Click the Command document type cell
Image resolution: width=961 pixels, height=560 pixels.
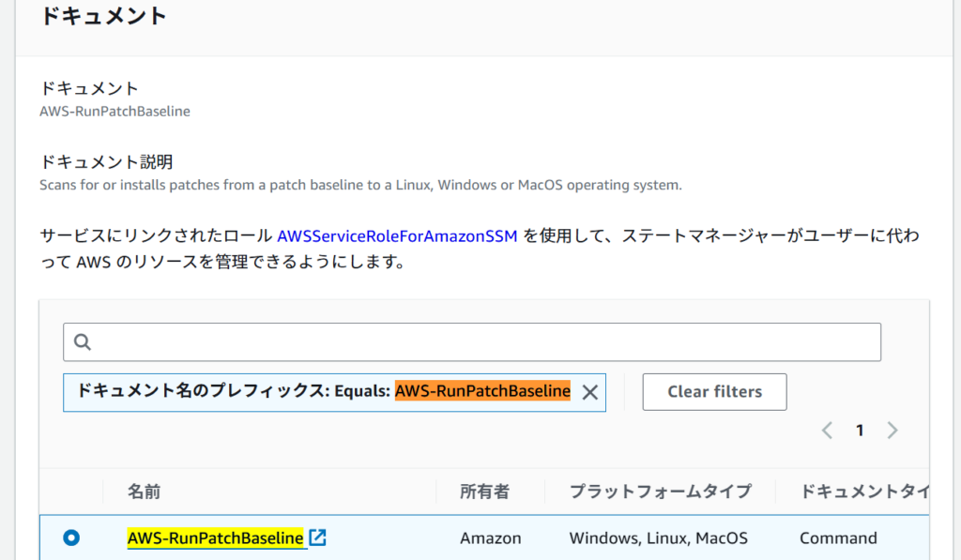pyautogui.click(x=838, y=537)
